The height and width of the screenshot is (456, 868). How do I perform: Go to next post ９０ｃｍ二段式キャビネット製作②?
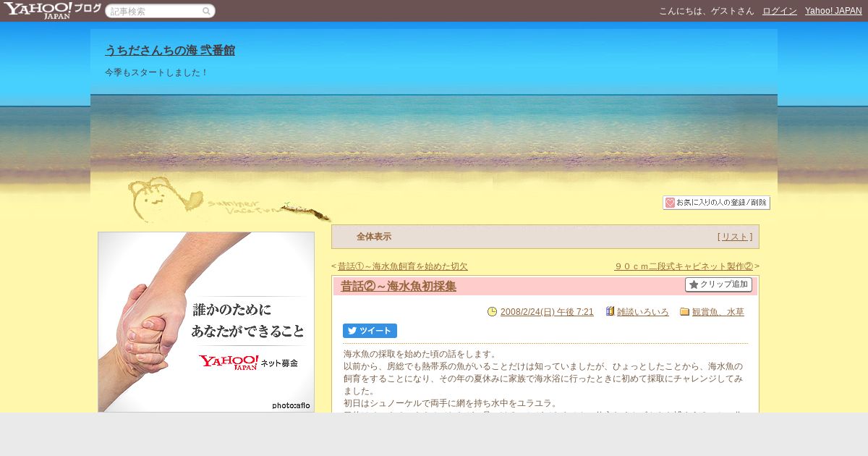(x=684, y=266)
